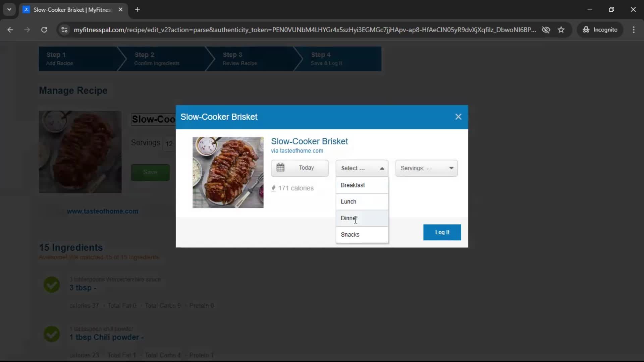This screenshot has height=362, width=644.
Task: Click the 3 tbsp ingredient entry
Action: coord(83,288)
